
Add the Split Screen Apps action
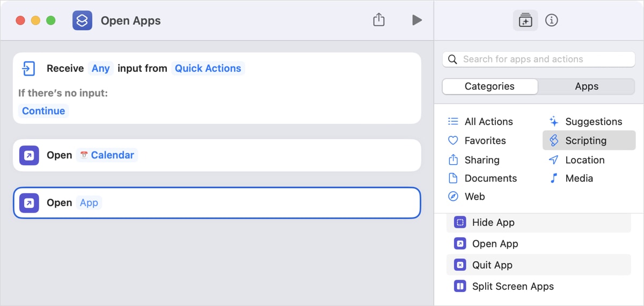tap(539, 286)
